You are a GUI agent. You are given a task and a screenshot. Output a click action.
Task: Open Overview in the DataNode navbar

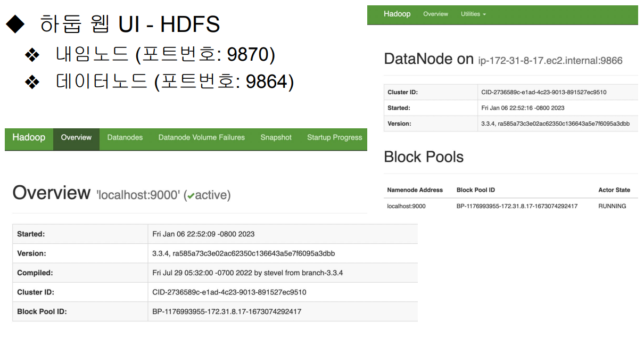435,14
